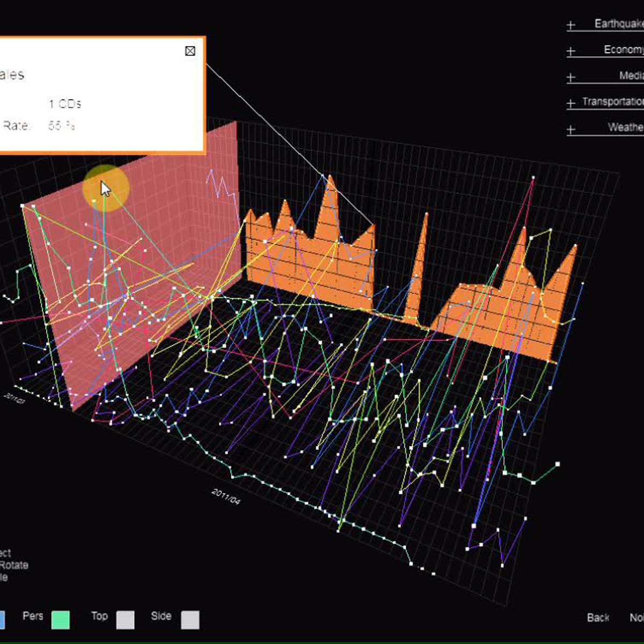The height and width of the screenshot is (644, 644).
Task: Toggle the green Pers view box
Action: [61, 620]
